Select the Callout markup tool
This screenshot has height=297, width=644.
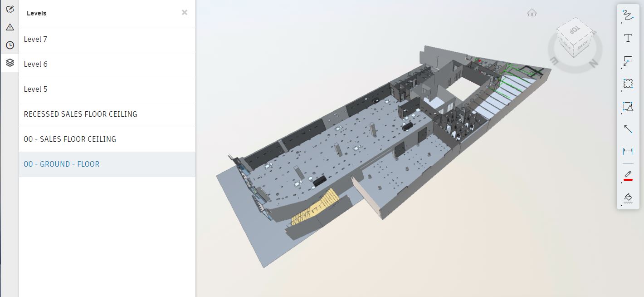coord(628,61)
